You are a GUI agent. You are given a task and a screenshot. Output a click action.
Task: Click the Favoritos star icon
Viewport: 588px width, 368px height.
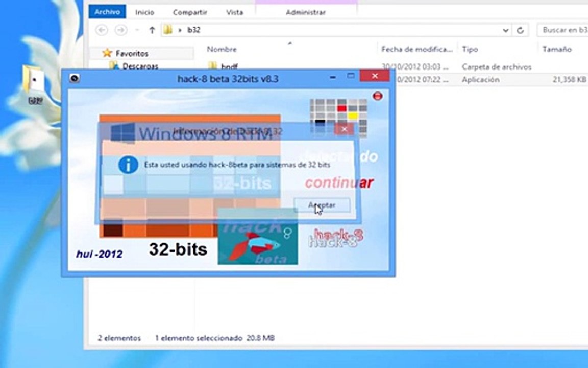[x=107, y=53]
